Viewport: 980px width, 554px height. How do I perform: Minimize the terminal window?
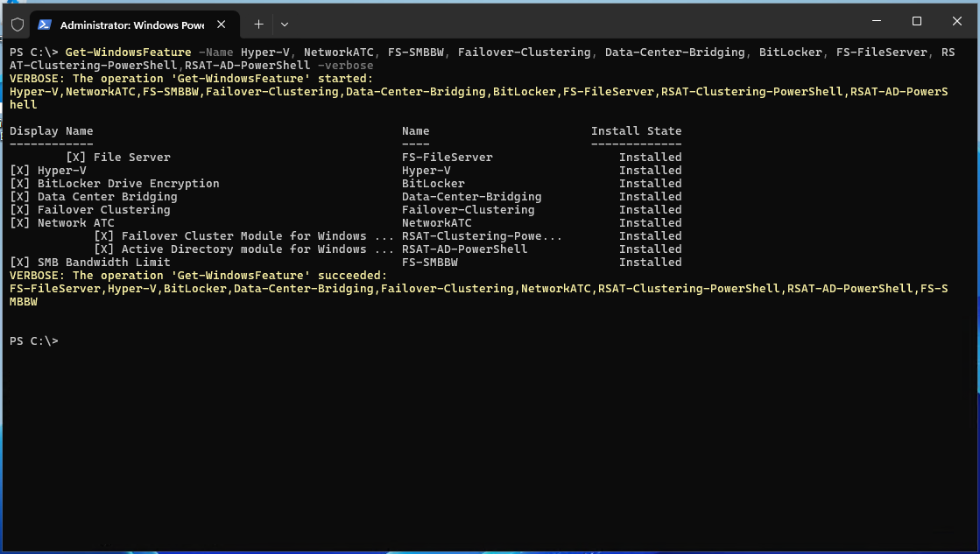click(x=877, y=21)
